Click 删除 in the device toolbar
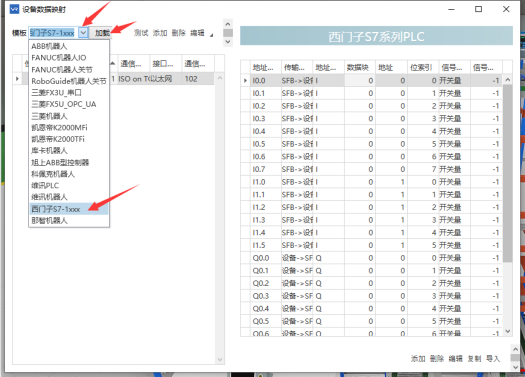 178,33
